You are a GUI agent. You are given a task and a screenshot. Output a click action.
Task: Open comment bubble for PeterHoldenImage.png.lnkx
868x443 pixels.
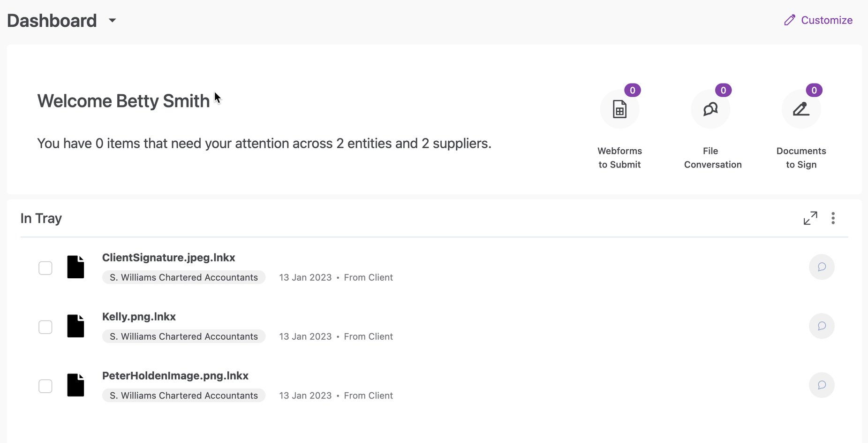pos(822,385)
